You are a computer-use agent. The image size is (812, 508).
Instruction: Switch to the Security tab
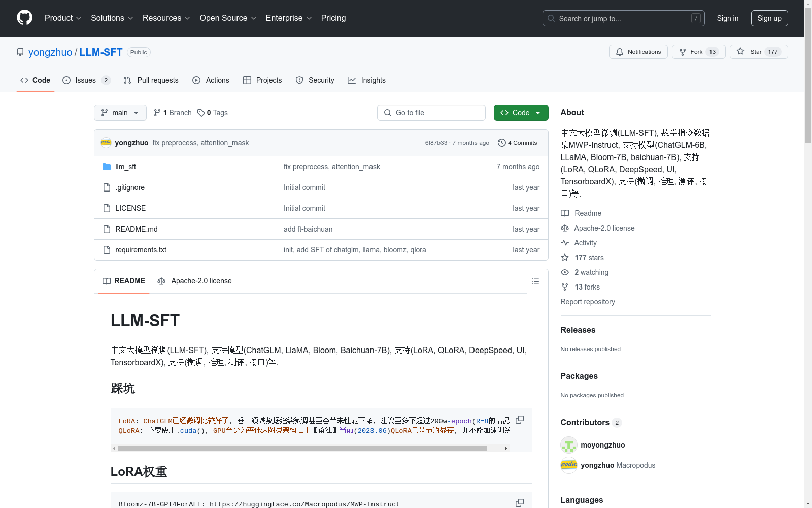point(315,80)
